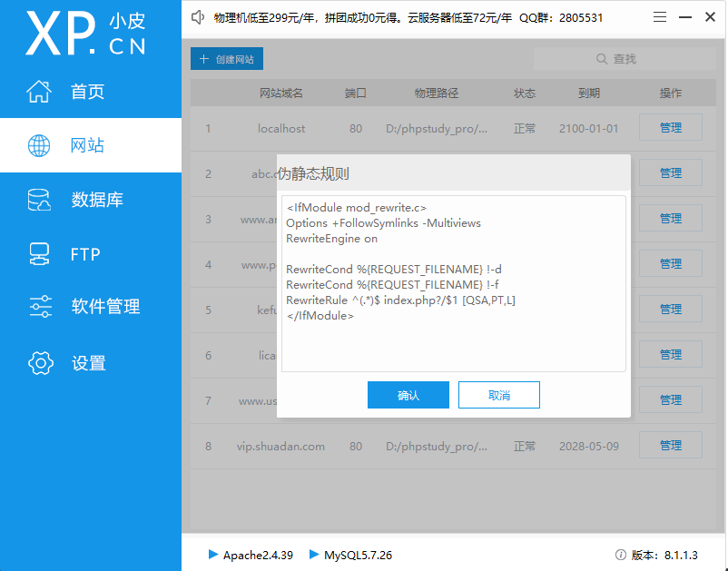Click the globe website icon in sidebar
The image size is (728, 571).
coord(39,145)
